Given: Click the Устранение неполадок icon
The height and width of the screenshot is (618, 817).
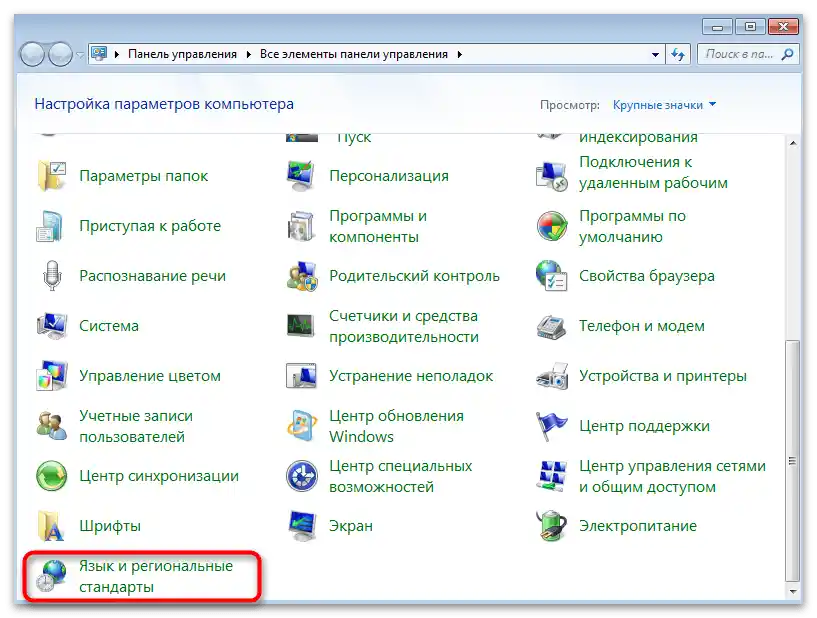Looking at the screenshot, I should [301, 376].
